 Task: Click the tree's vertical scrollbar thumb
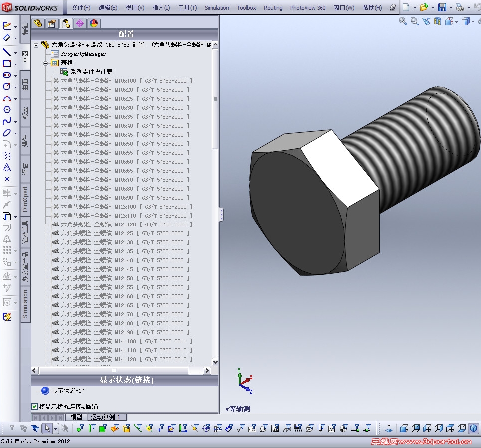(x=215, y=99)
